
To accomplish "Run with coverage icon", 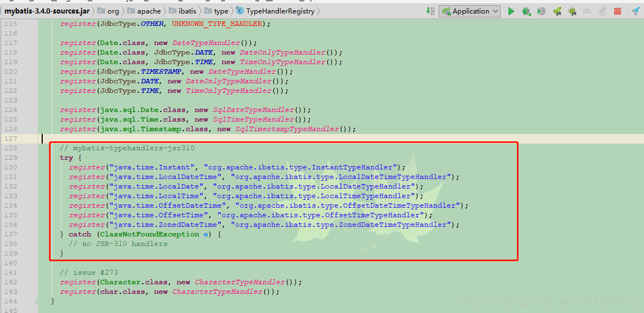I will click(x=542, y=11).
